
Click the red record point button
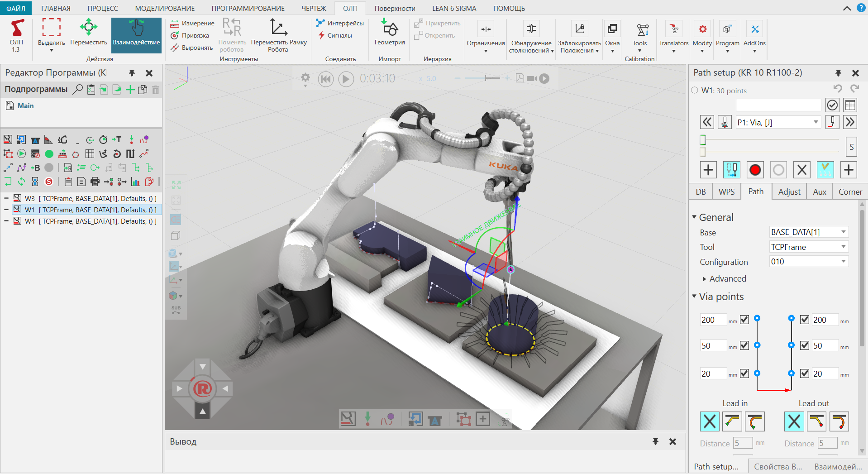[755, 170]
